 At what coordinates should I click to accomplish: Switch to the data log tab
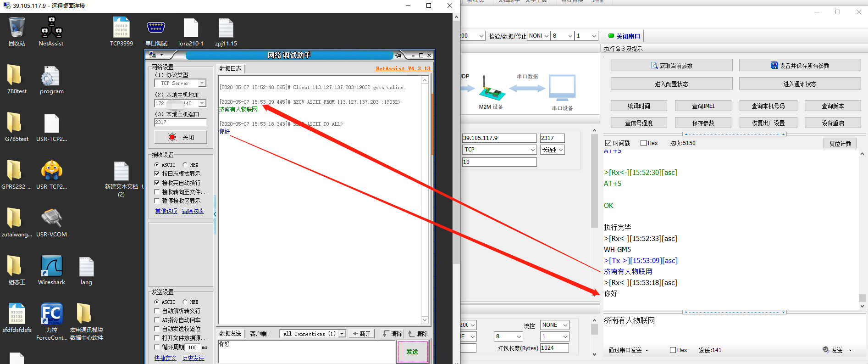[230, 69]
